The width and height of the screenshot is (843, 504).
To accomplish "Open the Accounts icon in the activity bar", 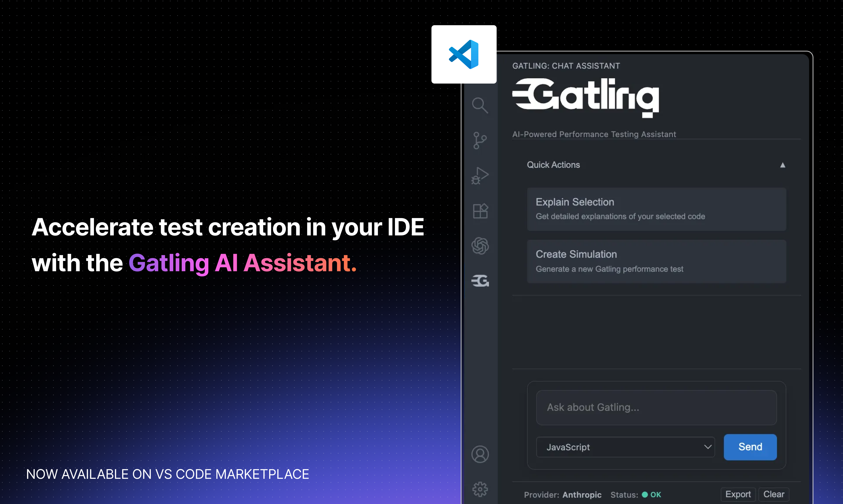I will [x=480, y=454].
